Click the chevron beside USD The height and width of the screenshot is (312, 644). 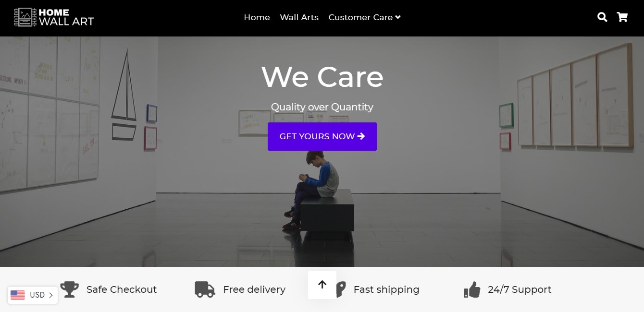click(51, 295)
